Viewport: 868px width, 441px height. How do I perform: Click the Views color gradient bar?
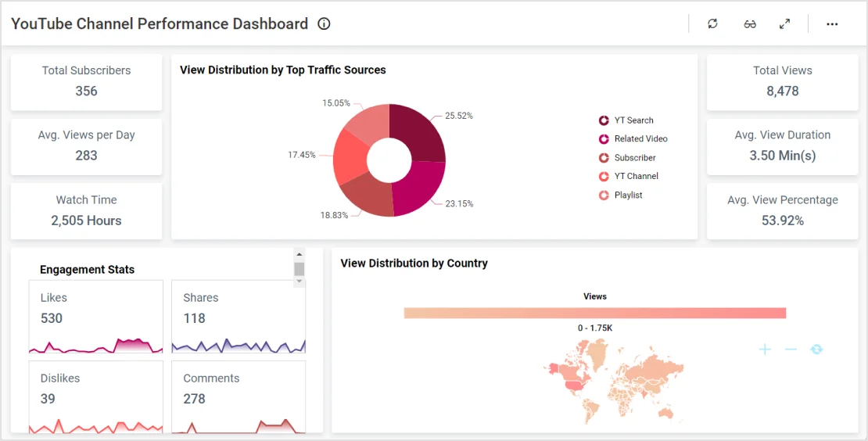pos(594,313)
